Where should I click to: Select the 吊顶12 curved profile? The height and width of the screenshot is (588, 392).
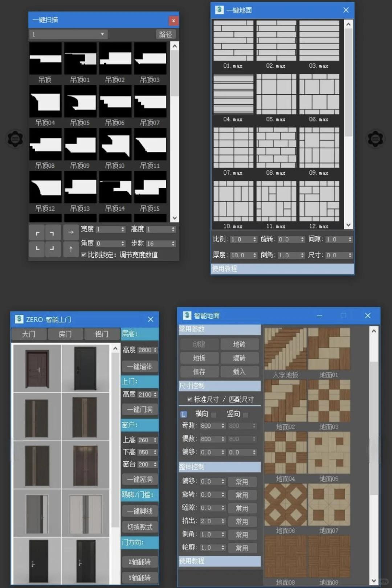point(45,187)
